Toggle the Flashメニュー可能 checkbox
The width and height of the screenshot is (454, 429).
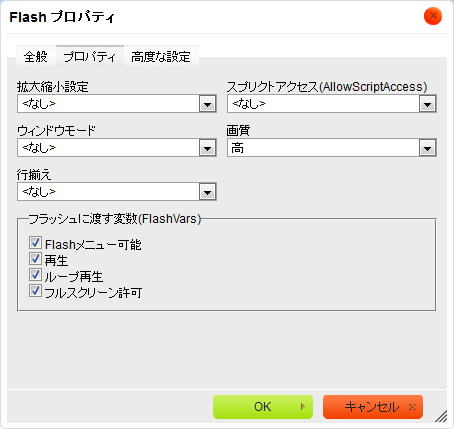point(35,243)
